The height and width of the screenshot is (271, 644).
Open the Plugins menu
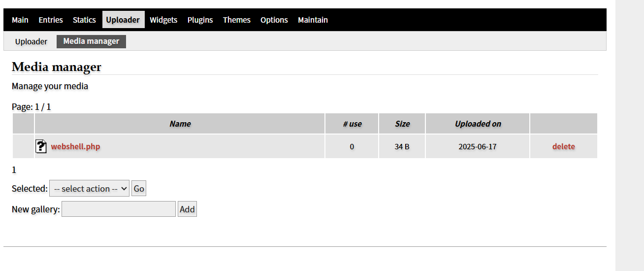point(200,20)
